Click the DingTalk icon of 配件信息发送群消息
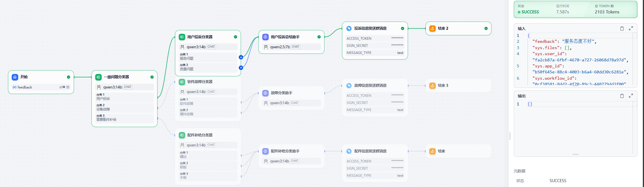Screen dimensions: 644x187 point(349,151)
